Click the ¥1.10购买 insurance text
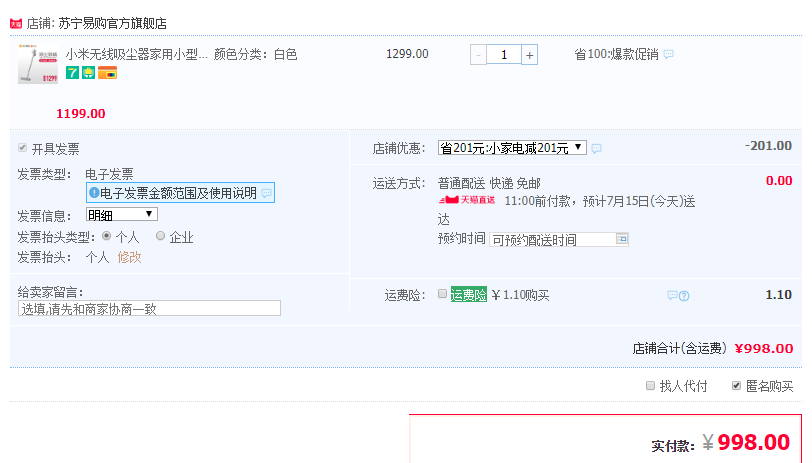Viewport: 812px width, 463px height. click(x=520, y=295)
